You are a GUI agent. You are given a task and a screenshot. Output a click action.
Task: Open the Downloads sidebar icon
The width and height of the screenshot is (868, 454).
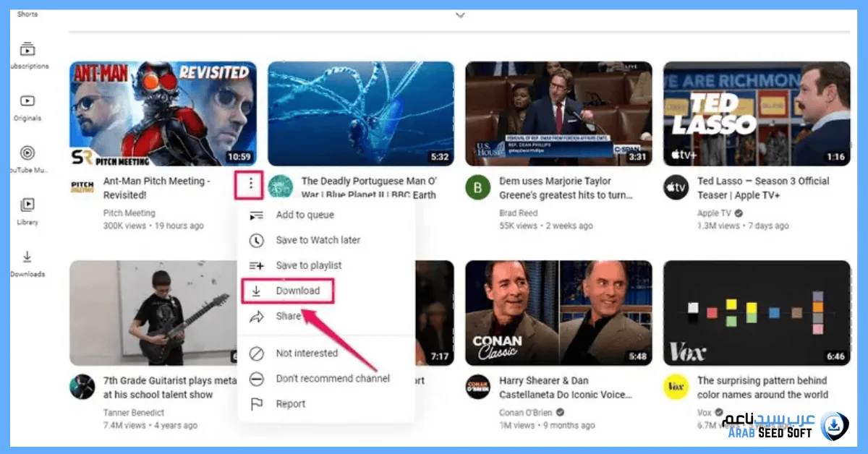27,258
